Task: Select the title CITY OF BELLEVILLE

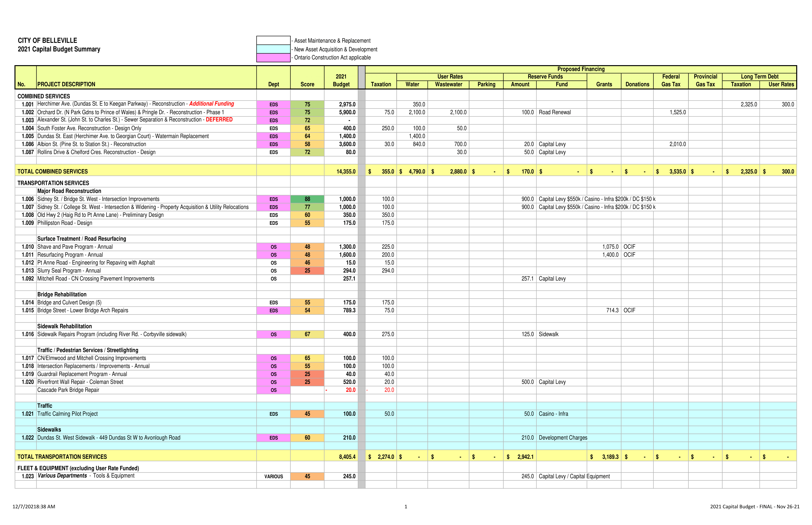Action: click(48, 40)
